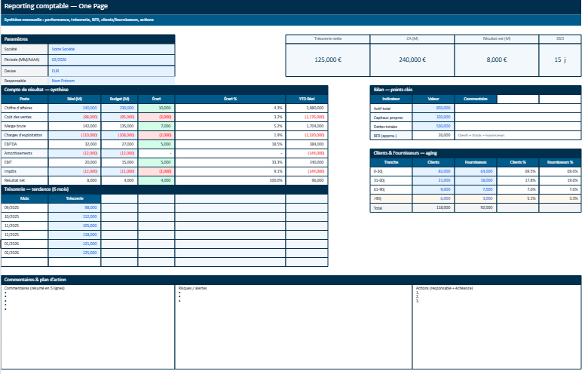Select the Résultat net KPI value 8,000 €
This screenshot has height=374, width=588.
click(x=496, y=60)
